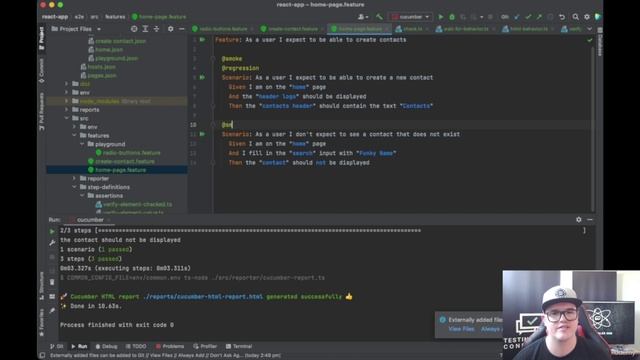Start debugging with the green bug icon
Screen dimensions: 640x360
pos(452,17)
